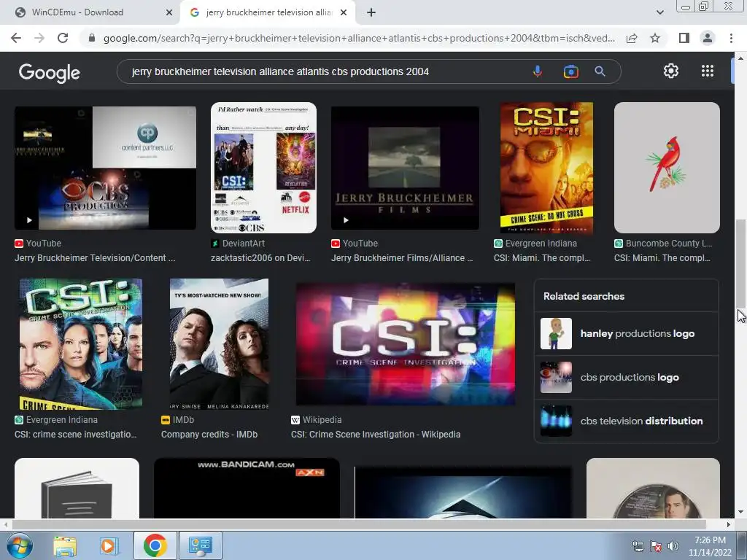Image resolution: width=747 pixels, height=560 pixels.
Task: Open Windows Media Player from taskbar
Action: pyautogui.click(x=108, y=545)
